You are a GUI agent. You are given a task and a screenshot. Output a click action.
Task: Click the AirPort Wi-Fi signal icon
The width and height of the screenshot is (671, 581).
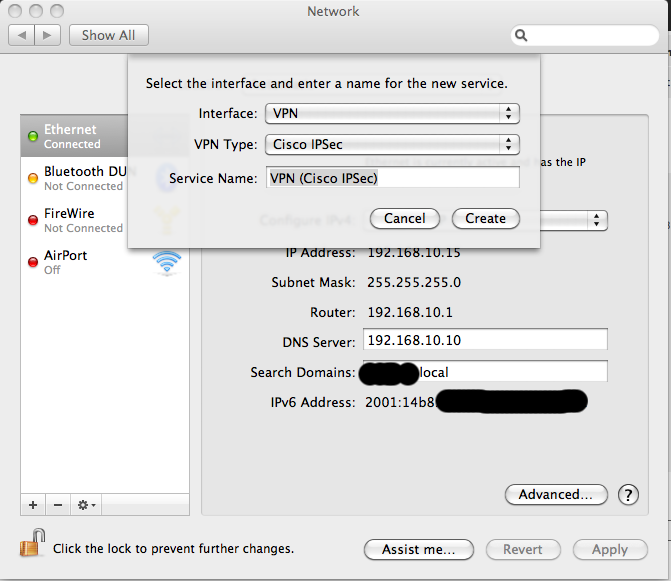pos(167,262)
